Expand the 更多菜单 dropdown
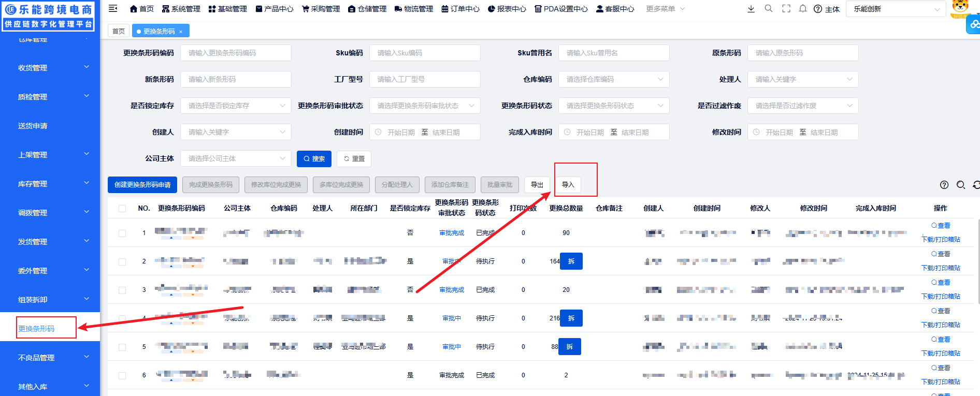980x396 pixels. (665, 9)
